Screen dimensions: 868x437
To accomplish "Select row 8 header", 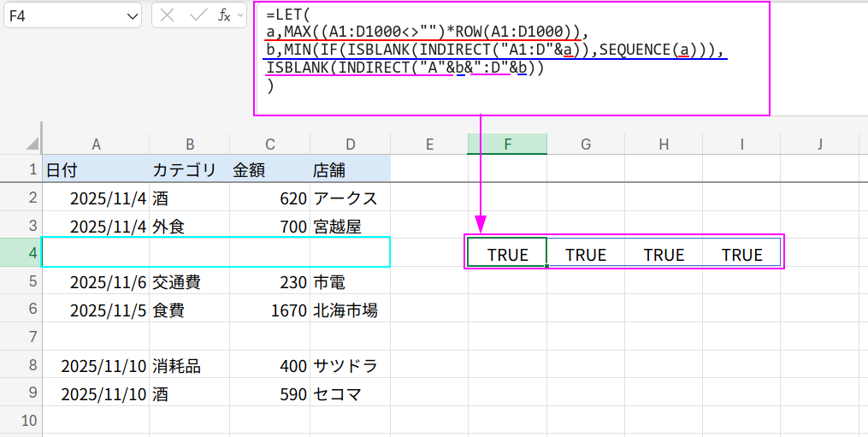I will point(21,364).
